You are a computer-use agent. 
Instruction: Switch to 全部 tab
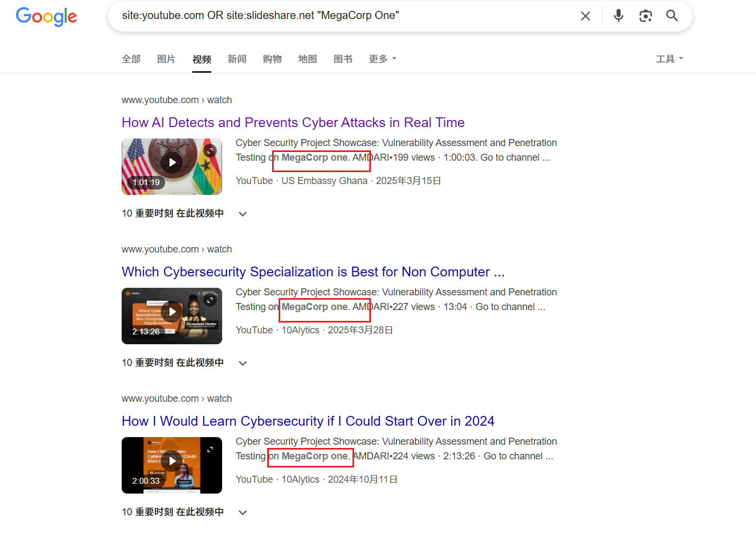coord(131,59)
